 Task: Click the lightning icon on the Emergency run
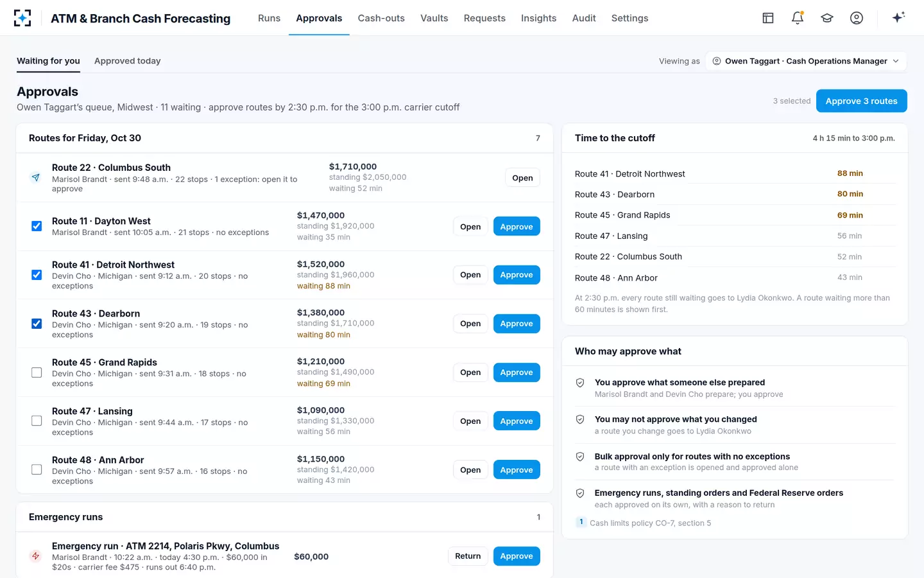[36, 556]
